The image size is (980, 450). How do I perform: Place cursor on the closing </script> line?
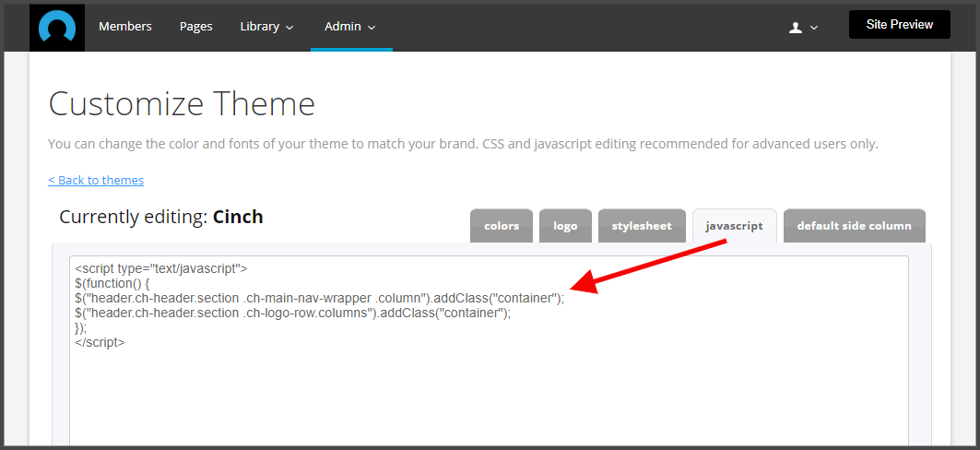pyautogui.click(x=100, y=343)
